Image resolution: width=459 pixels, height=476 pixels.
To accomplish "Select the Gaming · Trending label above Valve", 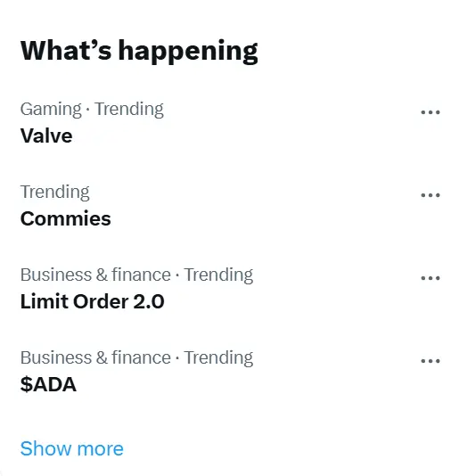I will coord(92,110).
